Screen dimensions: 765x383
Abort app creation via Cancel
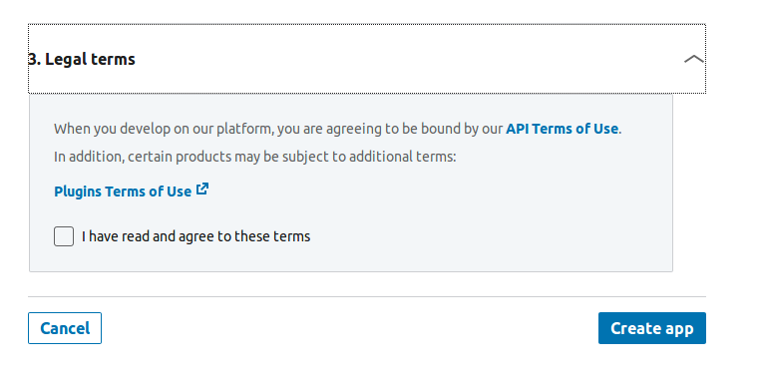(x=65, y=328)
